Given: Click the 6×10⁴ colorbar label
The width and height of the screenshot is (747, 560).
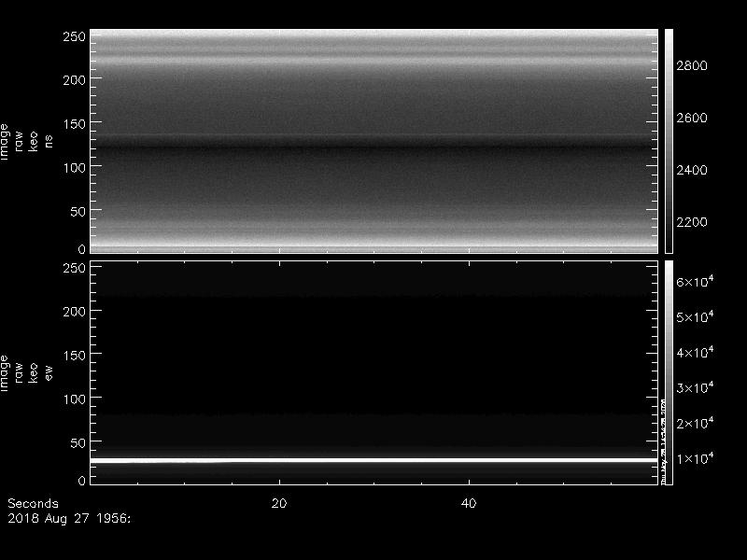Looking at the screenshot, I should click(695, 282).
